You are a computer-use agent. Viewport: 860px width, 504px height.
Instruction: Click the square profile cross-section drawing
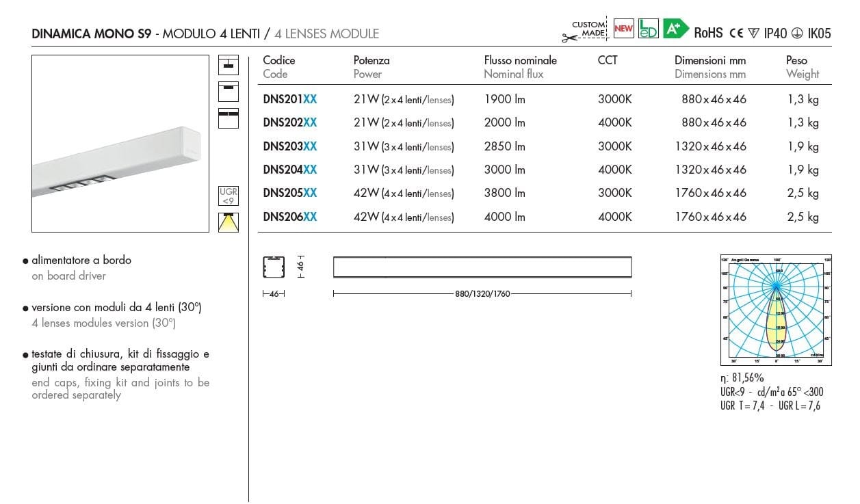[x=274, y=267]
